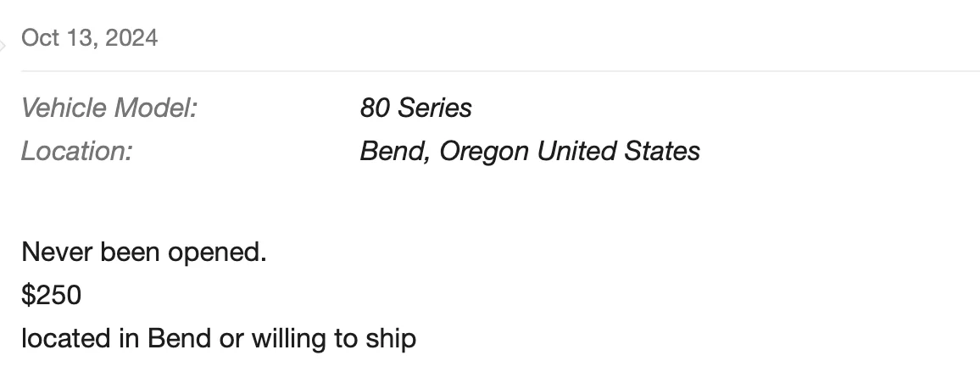Click the number 80 in vehicle model
The height and width of the screenshot is (383, 980).
(x=375, y=108)
